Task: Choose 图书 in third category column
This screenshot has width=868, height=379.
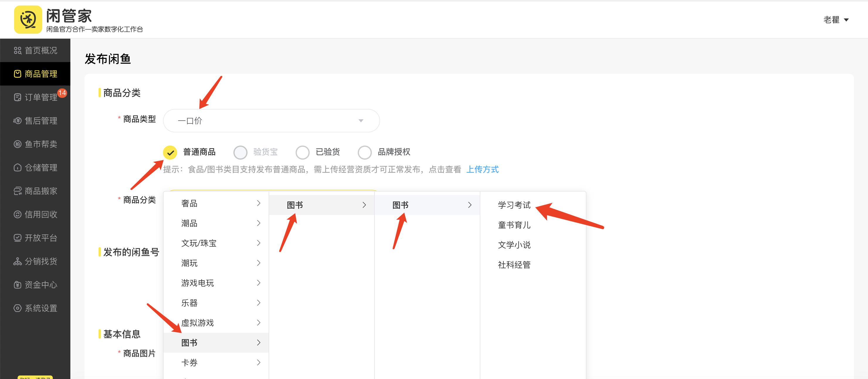Action: coord(427,205)
